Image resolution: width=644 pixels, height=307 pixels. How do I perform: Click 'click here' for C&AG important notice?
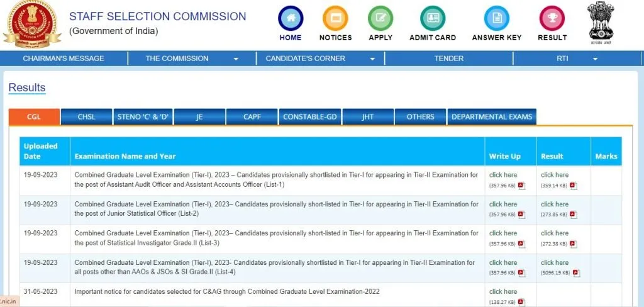[x=503, y=291]
